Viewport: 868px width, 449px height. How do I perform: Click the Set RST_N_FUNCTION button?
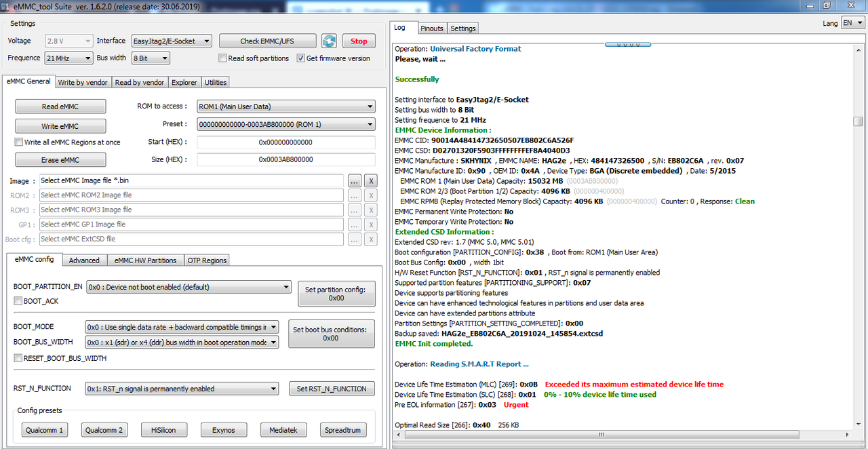[332, 389]
